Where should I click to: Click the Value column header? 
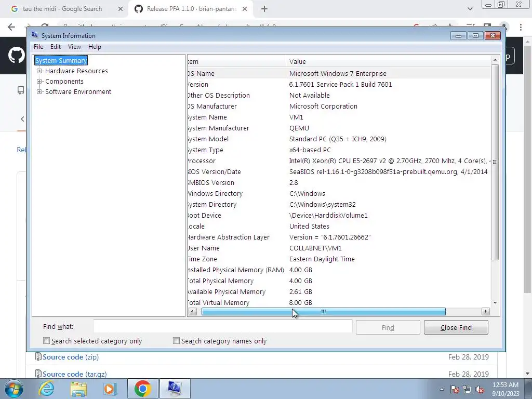(388, 61)
